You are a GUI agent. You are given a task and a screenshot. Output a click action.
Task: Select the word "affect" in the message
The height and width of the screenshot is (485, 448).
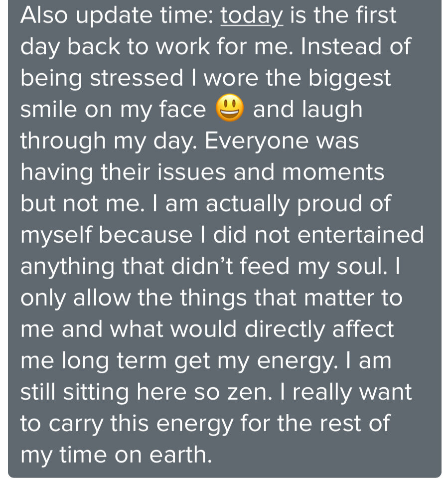click(x=363, y=329)
